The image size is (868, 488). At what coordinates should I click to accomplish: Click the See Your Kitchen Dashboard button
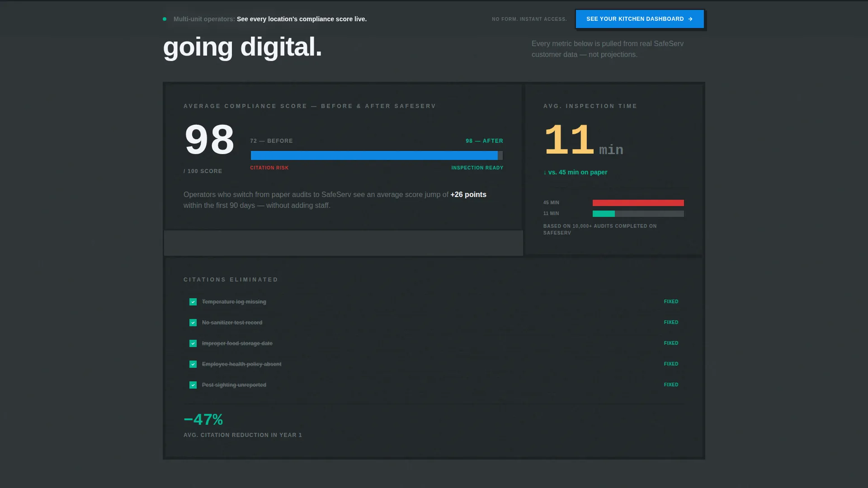[x=640, y=19]
